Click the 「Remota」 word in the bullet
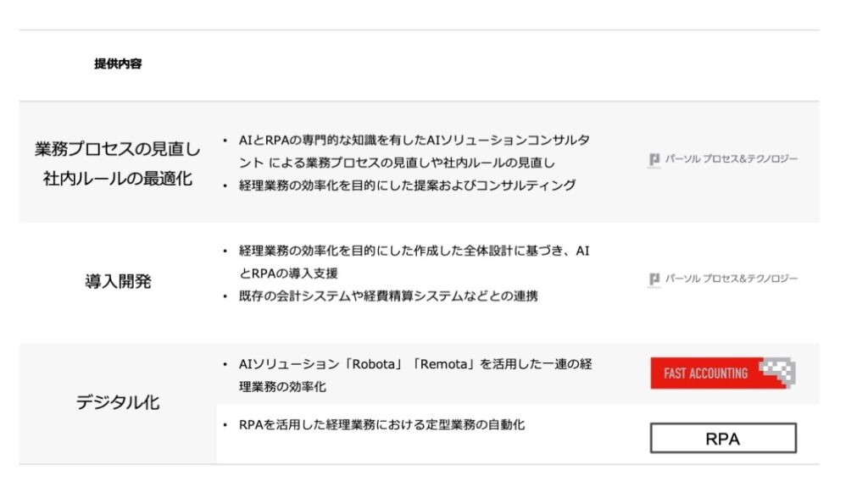Image resolution: width=868 pixels, height=481 pixels. tap(444, 364)
